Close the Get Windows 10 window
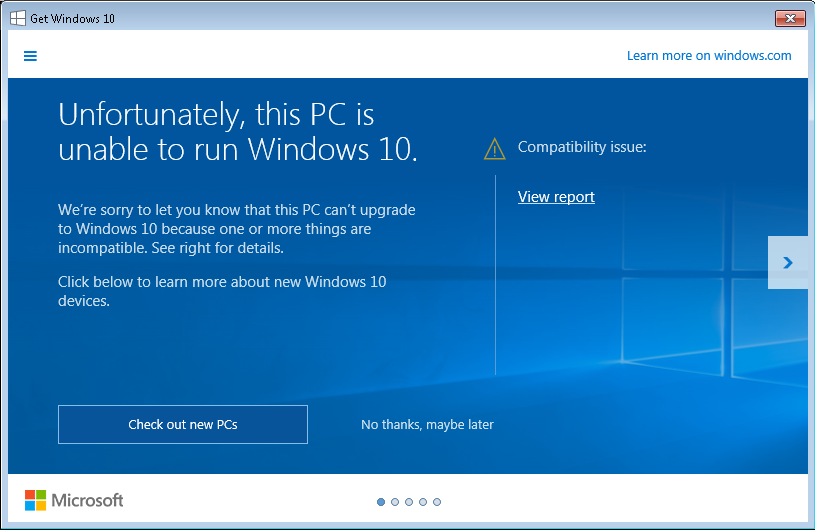The image size is (815, 531). [x=790, y=18]
